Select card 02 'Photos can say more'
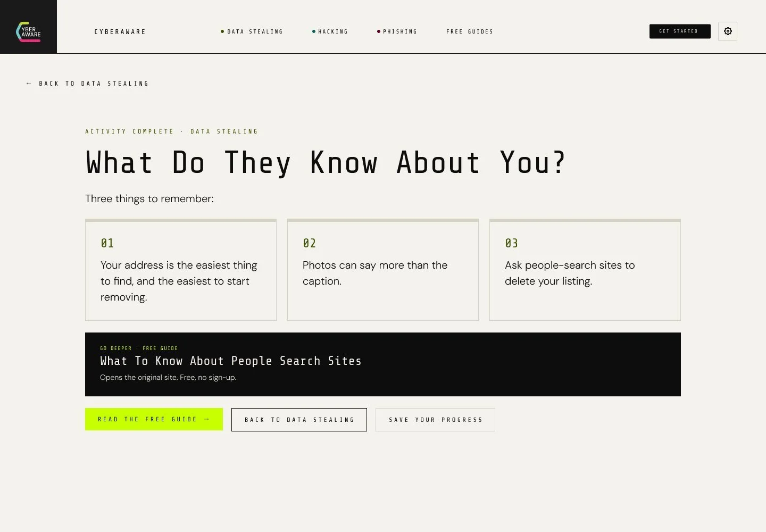Viewport: 766px width, 532px height. pos(383,270)
